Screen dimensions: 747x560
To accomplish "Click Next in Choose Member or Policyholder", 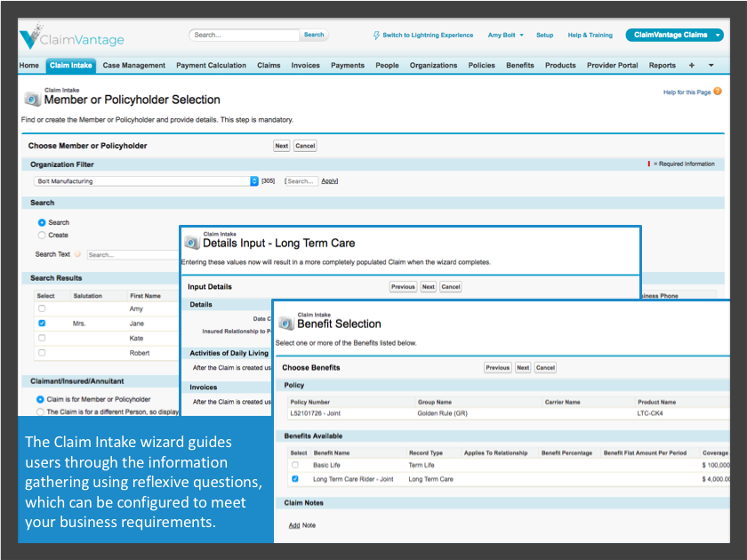I will [x=281, y=146].
